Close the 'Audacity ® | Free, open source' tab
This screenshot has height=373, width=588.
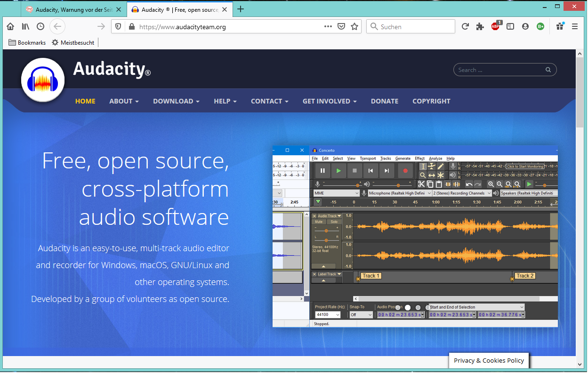point(224,9)
